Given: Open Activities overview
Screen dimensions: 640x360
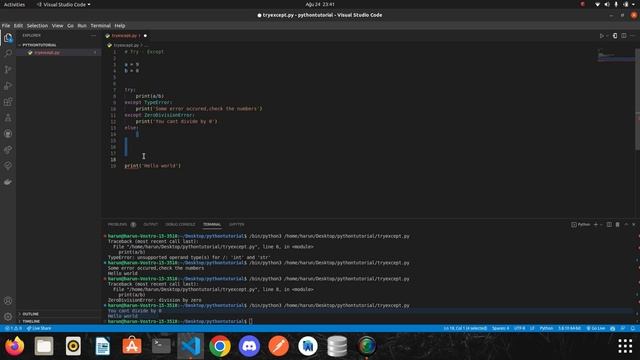Looking at the screenshot, I should click(14, 4).
